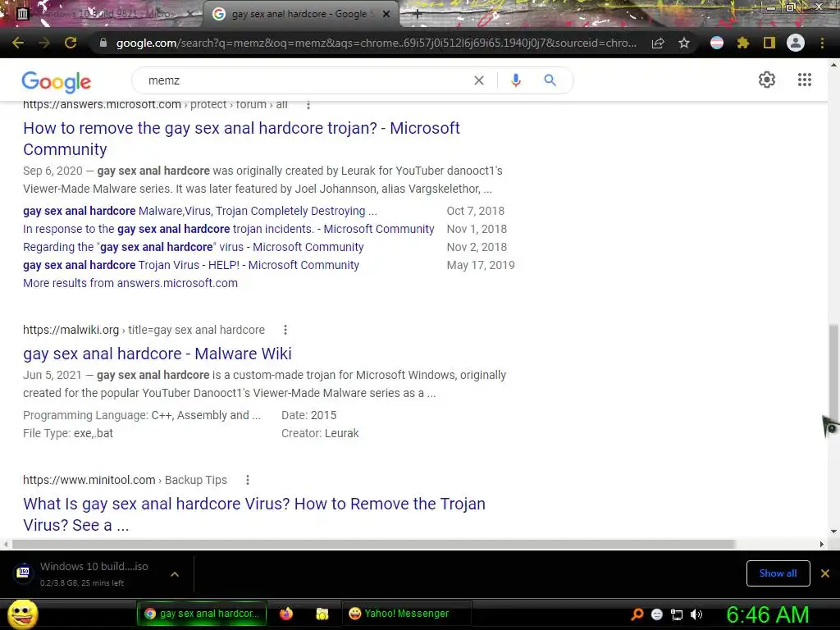Open Firefox from the taskbar
Screen dimensions: 840x630
click(286, 614)
